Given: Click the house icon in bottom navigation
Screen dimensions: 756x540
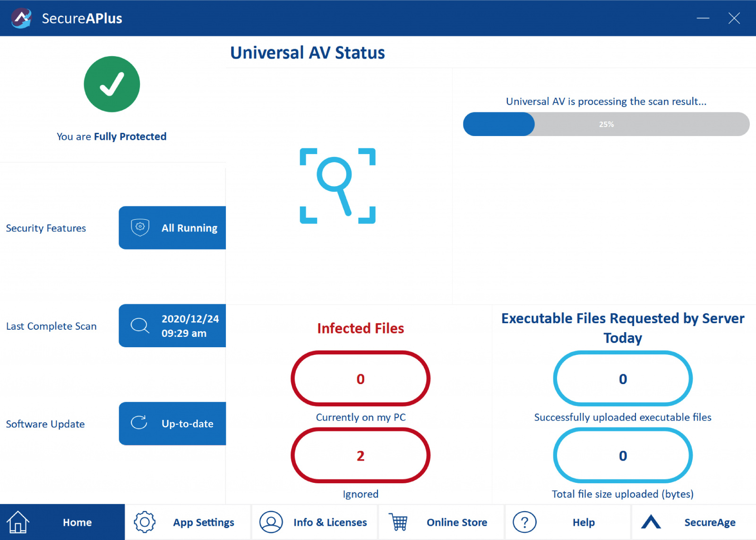Looking at the screenshot, I should [x=18, y=522].
